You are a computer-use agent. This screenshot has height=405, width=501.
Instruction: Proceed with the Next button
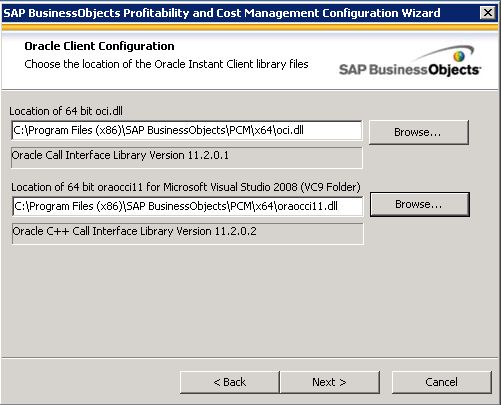pyautogui.click(x=330, y=382)
